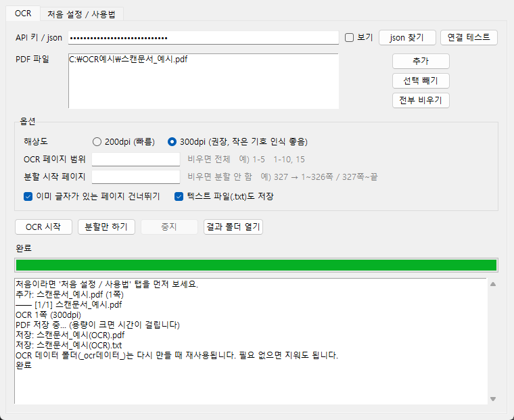The width and height of the screenshot is (514, 420).
Task: Click log line '저장: 스캔문서_예시(OCR).pdf'
Action: 70,335
